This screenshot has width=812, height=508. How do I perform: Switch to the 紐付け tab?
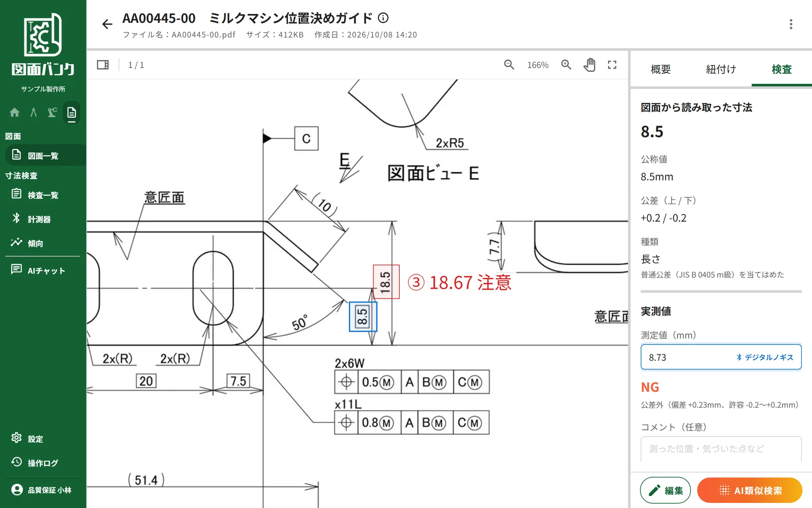(721, 69)
